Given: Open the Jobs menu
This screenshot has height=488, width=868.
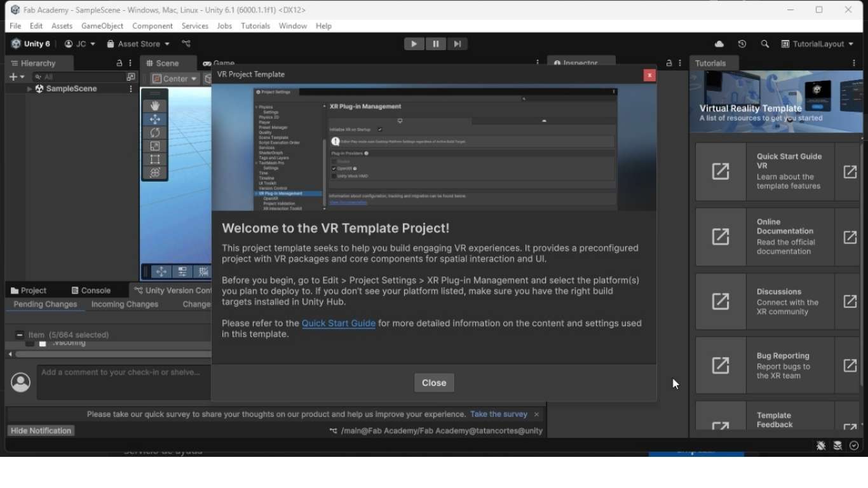Looking at the screenshot, I should coord(224,26).
